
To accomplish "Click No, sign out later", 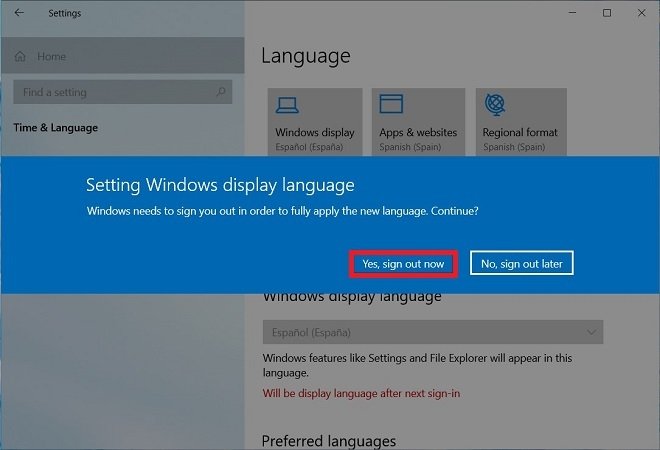I will 522,264.
